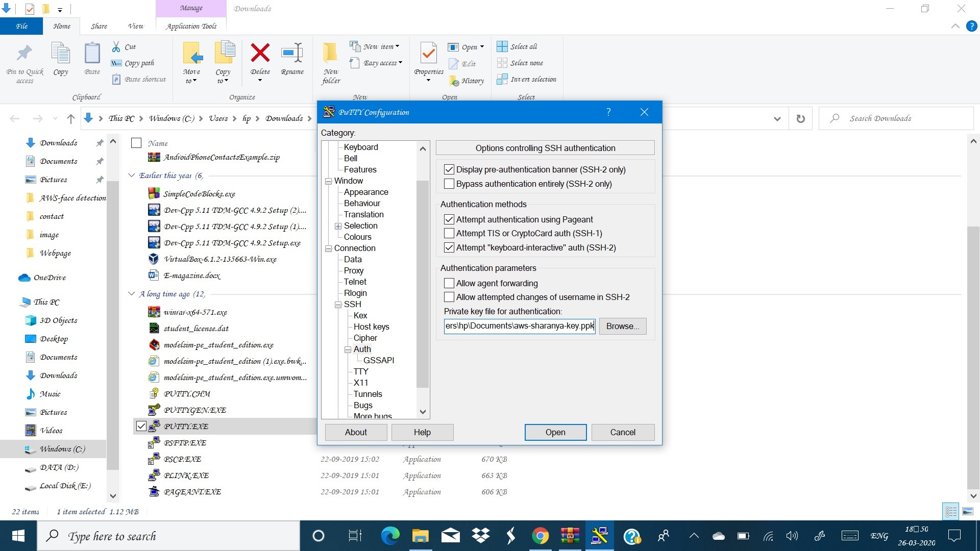
Task: Check the Name column select-all checkbox
Action: (136, 143)
